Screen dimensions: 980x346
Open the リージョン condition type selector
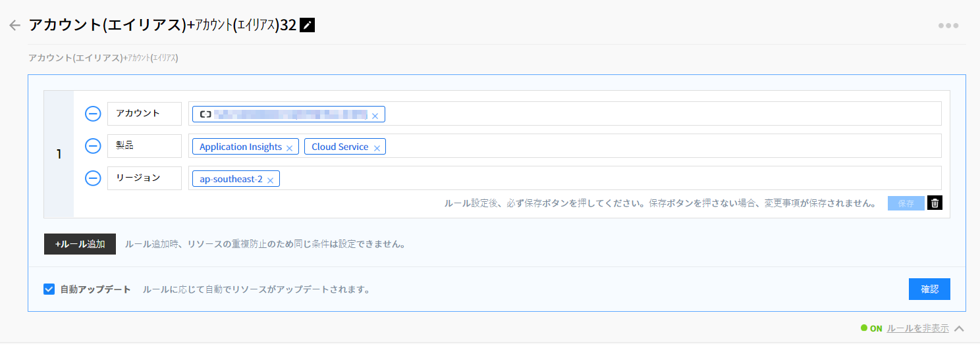click(x=144, y=178)
